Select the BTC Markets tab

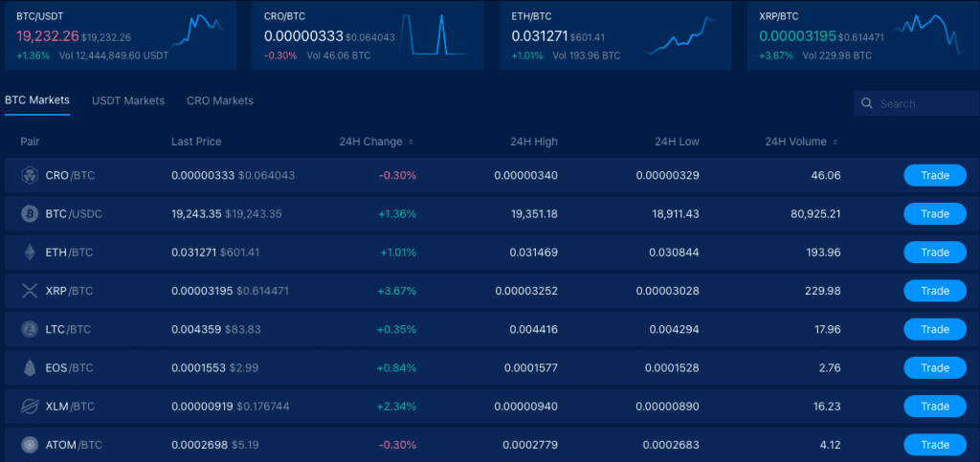click(x=37, y=99)
